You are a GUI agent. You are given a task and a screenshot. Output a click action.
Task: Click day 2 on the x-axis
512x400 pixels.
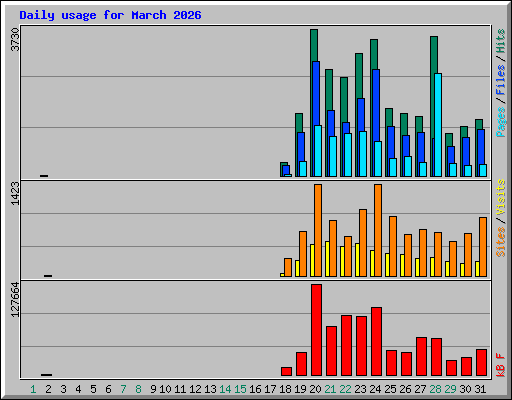click(x=48, y=389)
